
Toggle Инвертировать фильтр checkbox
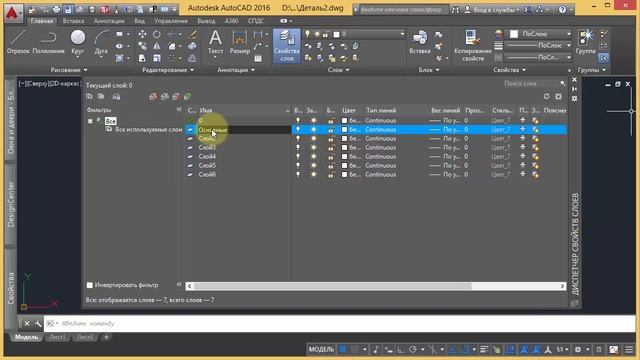90,285
